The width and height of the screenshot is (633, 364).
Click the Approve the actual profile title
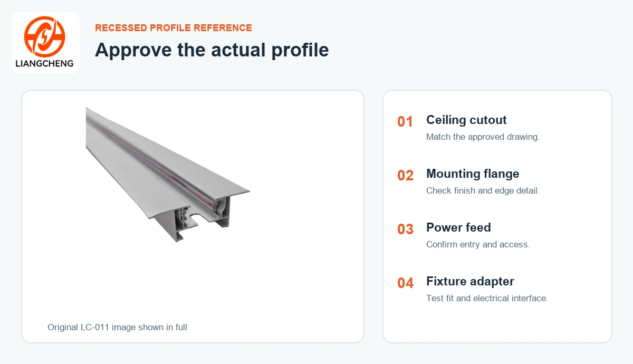(x=212, y=50)
